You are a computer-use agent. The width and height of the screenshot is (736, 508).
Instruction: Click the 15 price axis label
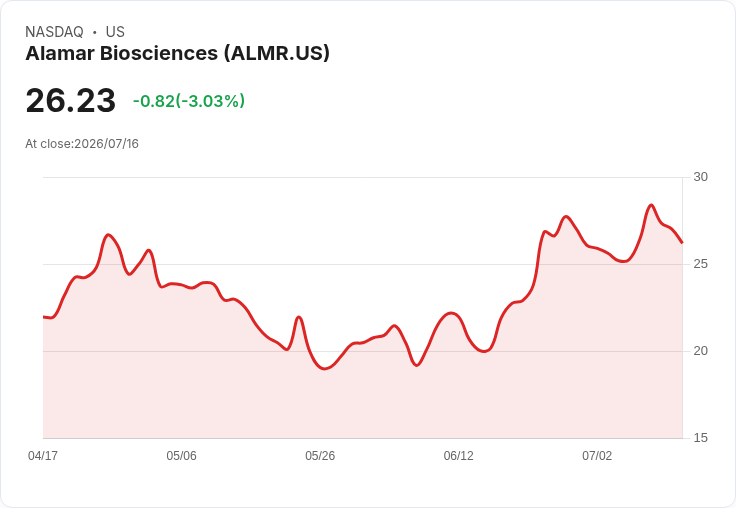tap(700, 438)
